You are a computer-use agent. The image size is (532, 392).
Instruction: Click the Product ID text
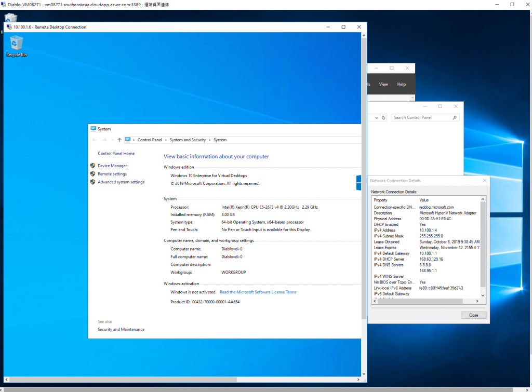[x=205, y=302]
